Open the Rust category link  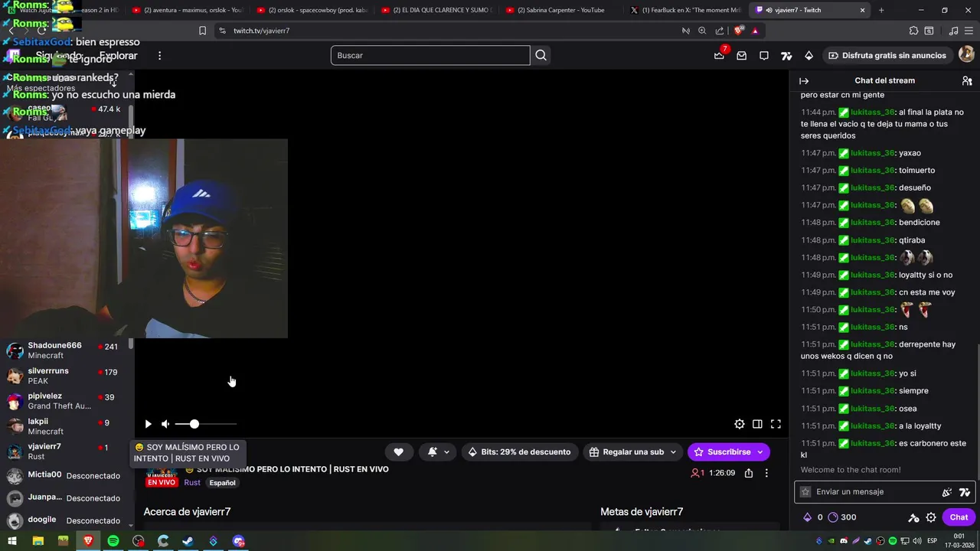point(192,483)
